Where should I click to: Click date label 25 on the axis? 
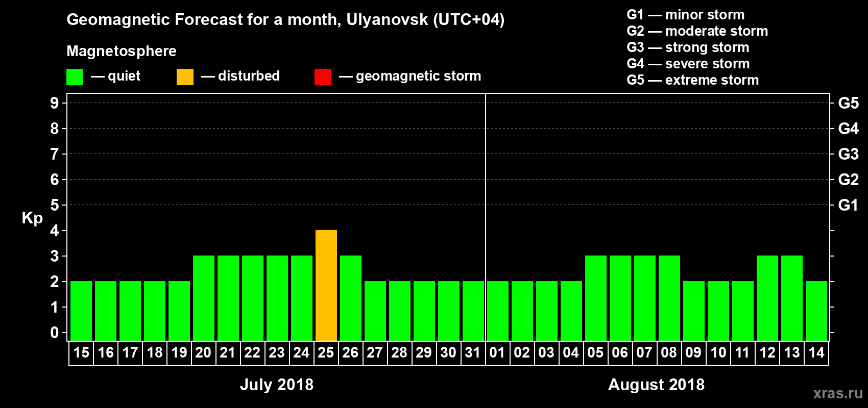326,352
